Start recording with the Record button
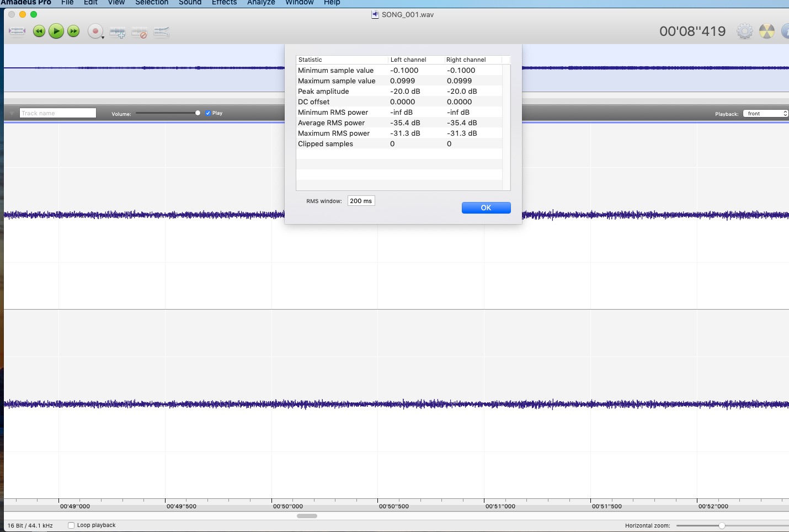This screenshot has width=789, height=532. click(x=95, y=31)
